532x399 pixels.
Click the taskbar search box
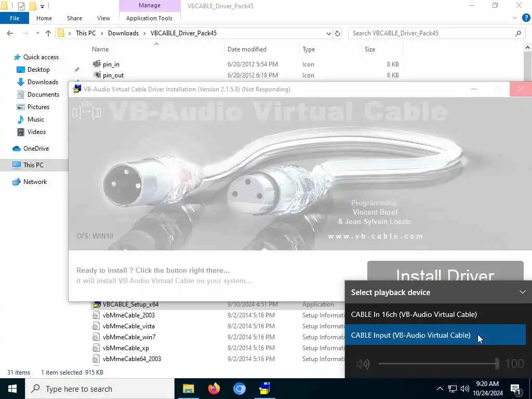[x=100, y=389]
